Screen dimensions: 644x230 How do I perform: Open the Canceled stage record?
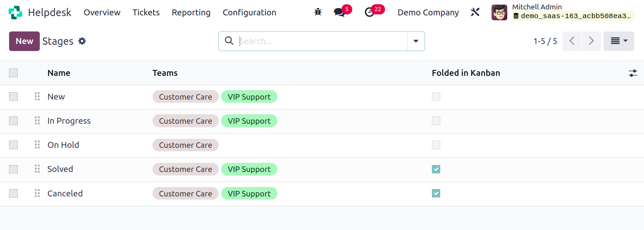[65, 194]
